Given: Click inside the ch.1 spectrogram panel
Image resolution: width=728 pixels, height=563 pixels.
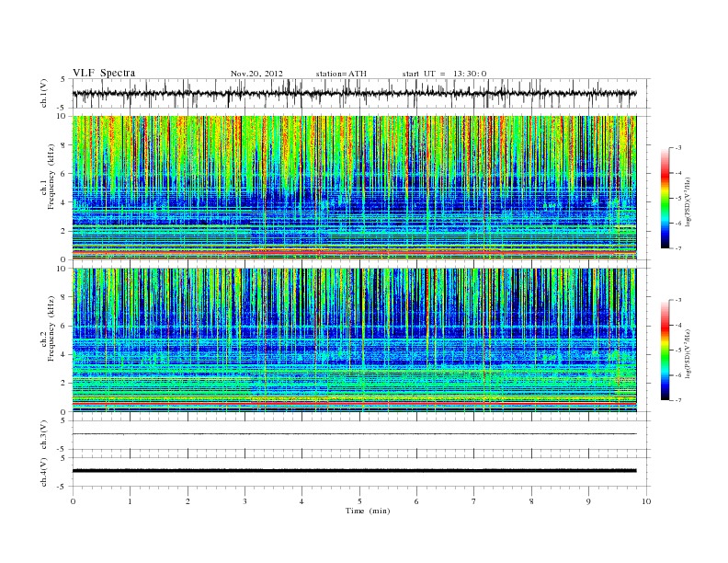Looking at the screenshot, I should 354,188.
